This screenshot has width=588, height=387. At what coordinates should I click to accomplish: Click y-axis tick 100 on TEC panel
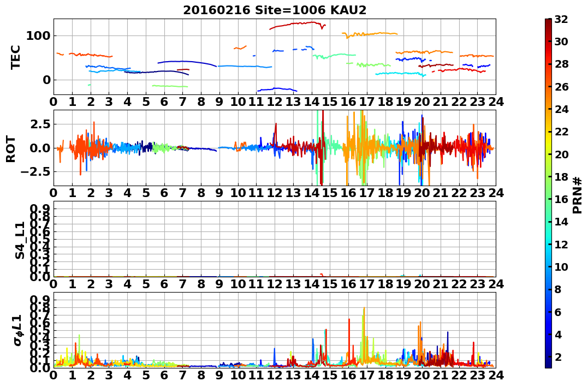(38, 36)
